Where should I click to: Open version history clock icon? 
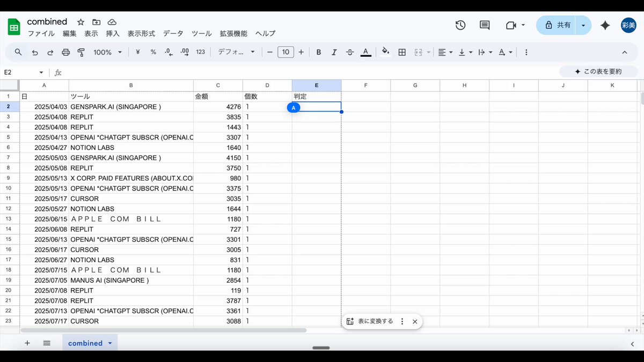(x=460, y=25)
